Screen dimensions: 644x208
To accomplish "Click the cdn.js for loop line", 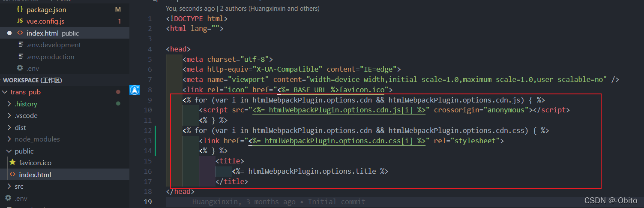I will [363, 100].
